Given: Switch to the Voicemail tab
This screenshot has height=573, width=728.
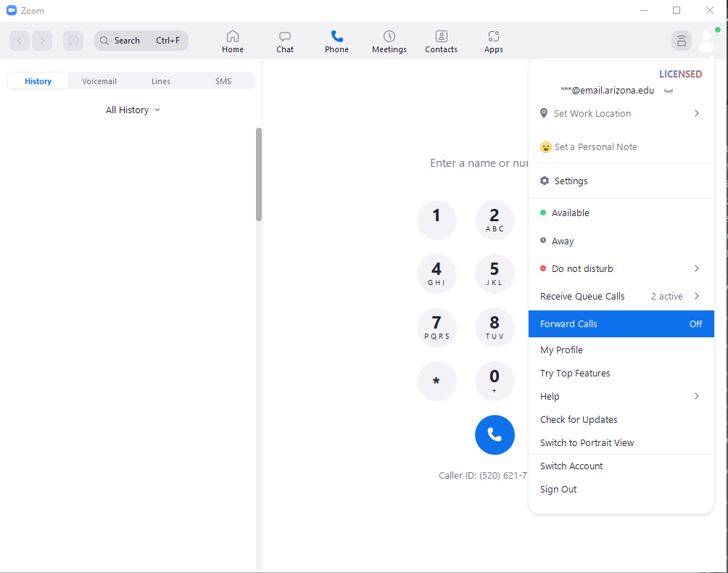Looking at the screenshot, I should coord(99,81).
